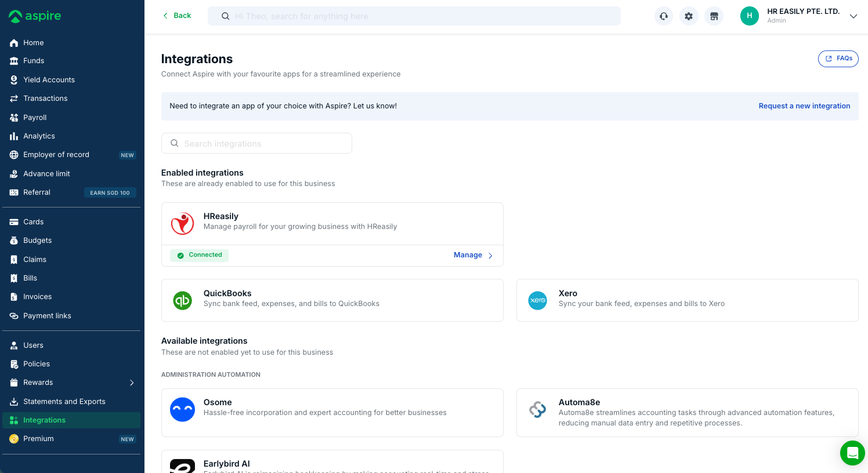
Task: Click the Funds bank icon
Action: (14, 61)
